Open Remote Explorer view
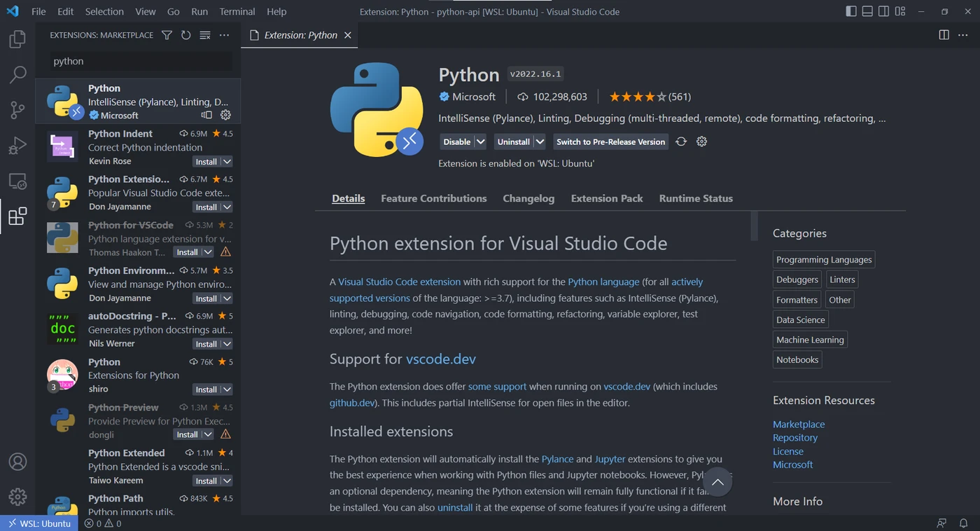Screen dimensions: 980x531 17,181
